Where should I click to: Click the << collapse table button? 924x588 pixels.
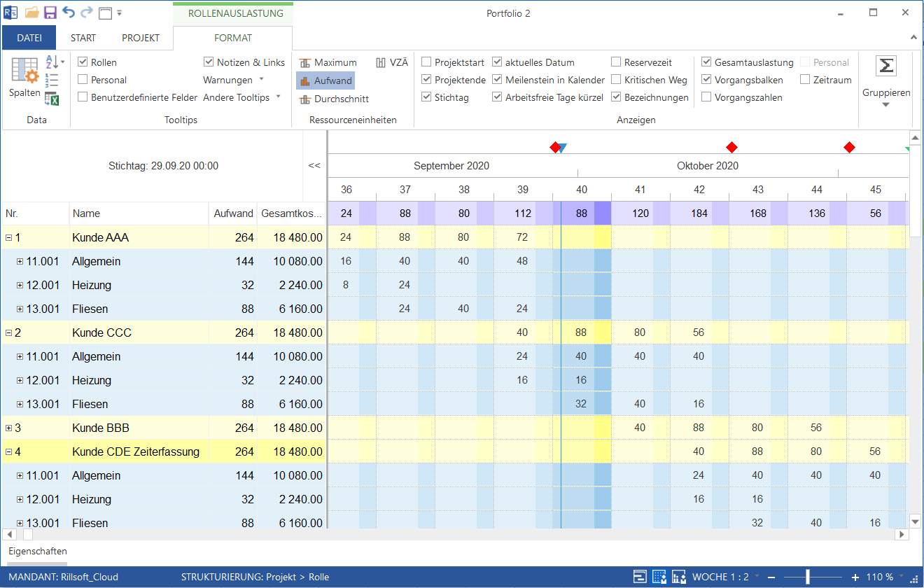click(314, 166)
